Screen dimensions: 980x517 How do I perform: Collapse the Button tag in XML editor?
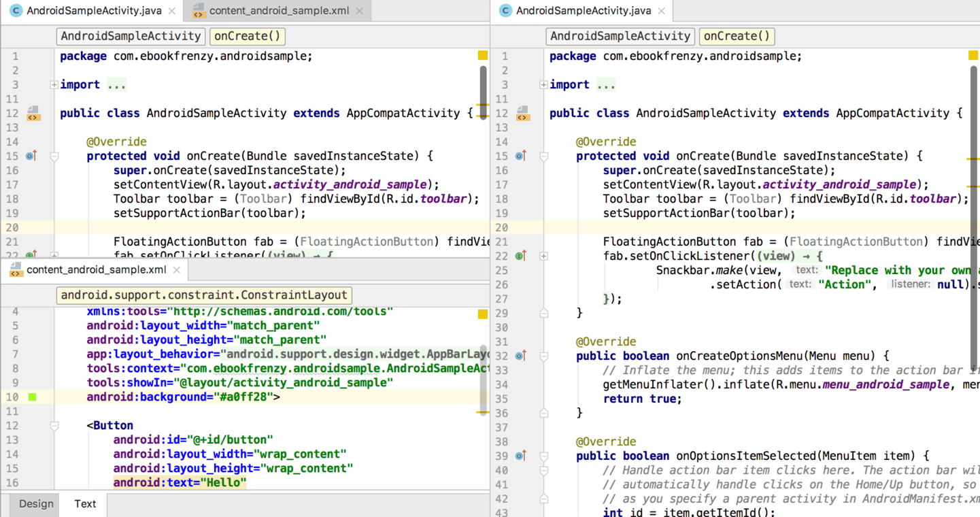(54, 426)
